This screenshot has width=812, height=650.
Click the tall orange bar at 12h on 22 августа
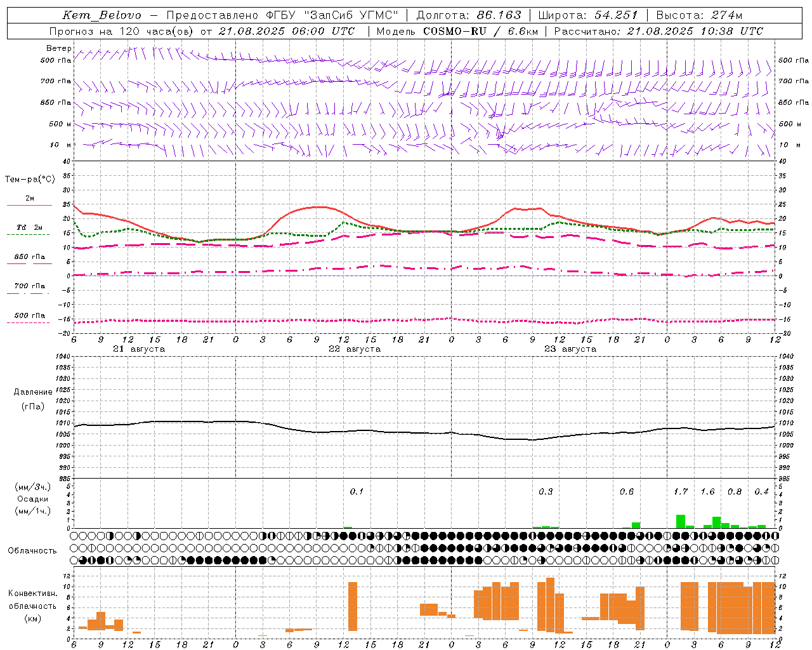[353, 606]
